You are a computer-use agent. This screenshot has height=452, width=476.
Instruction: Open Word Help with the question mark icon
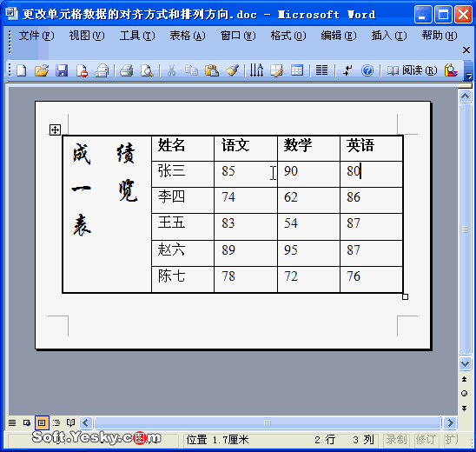pyautogui.click(x=367, y=70)
